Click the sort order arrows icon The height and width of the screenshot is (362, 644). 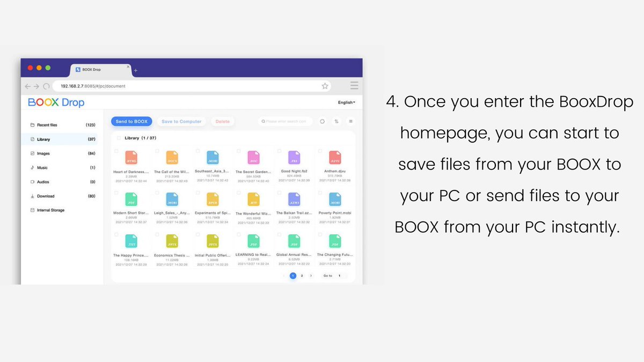coord(336,121)
